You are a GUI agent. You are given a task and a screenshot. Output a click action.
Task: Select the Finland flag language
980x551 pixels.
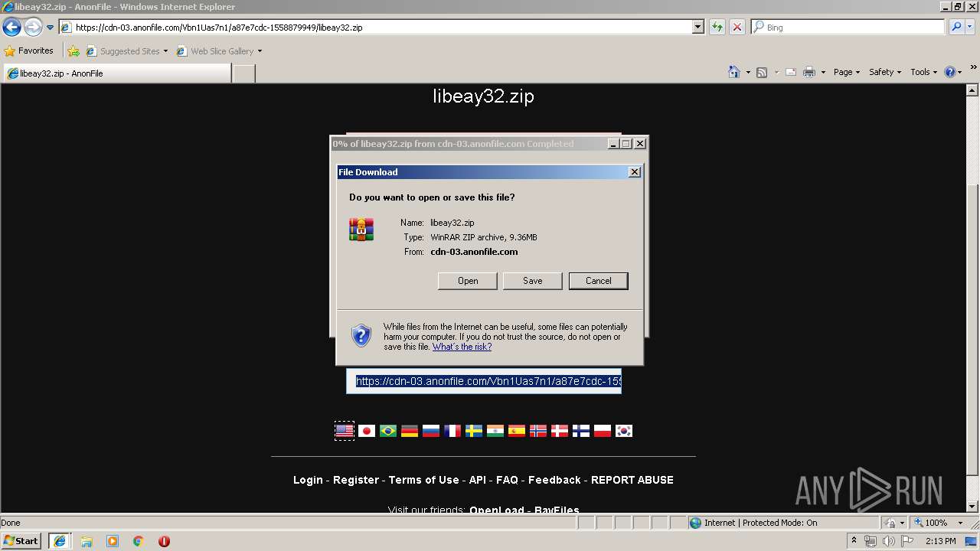[x=581, y=431]
